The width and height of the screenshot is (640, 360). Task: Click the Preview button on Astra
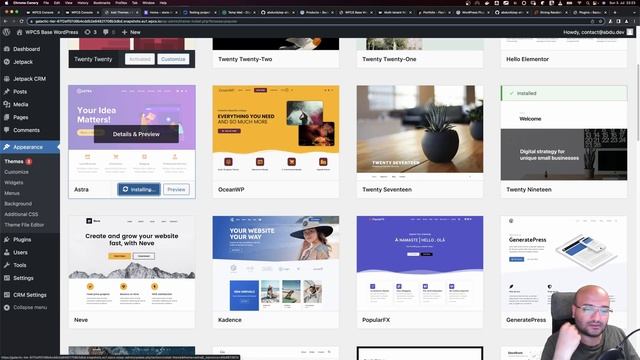click(x=176, y=189)
